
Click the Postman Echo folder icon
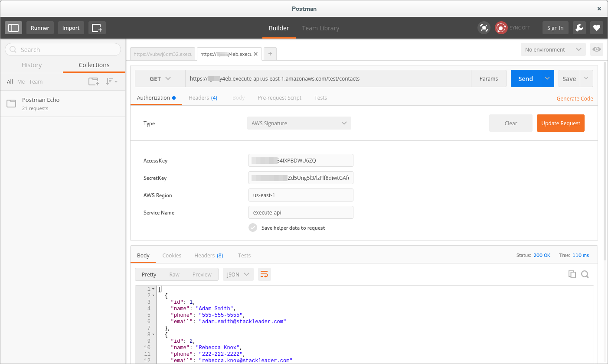click(x=11, y=104)
